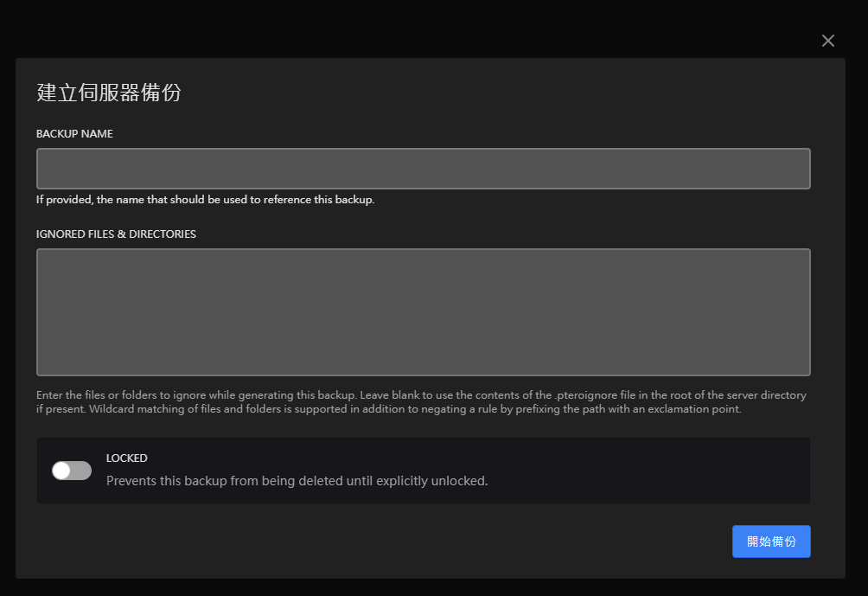868x596 pixels.
Task: Click the 建立伺服器備份 dialog title
Action: [x=109, y=93]
